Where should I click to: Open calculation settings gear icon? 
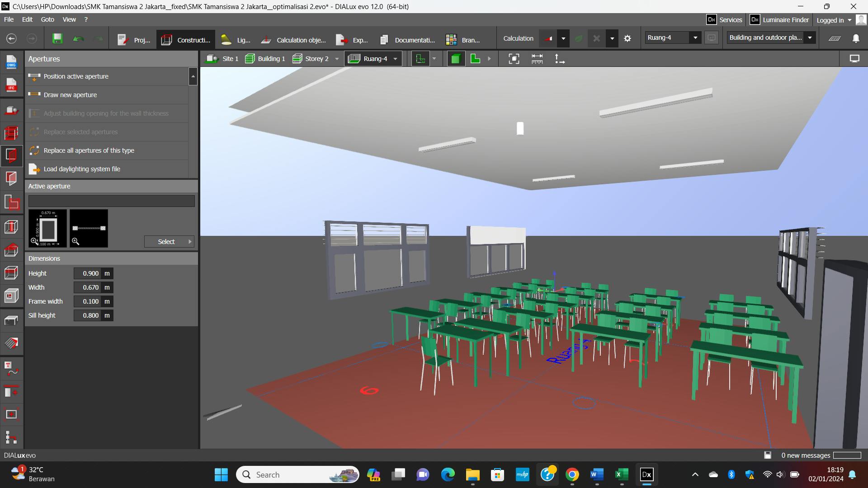coord(627,39)
